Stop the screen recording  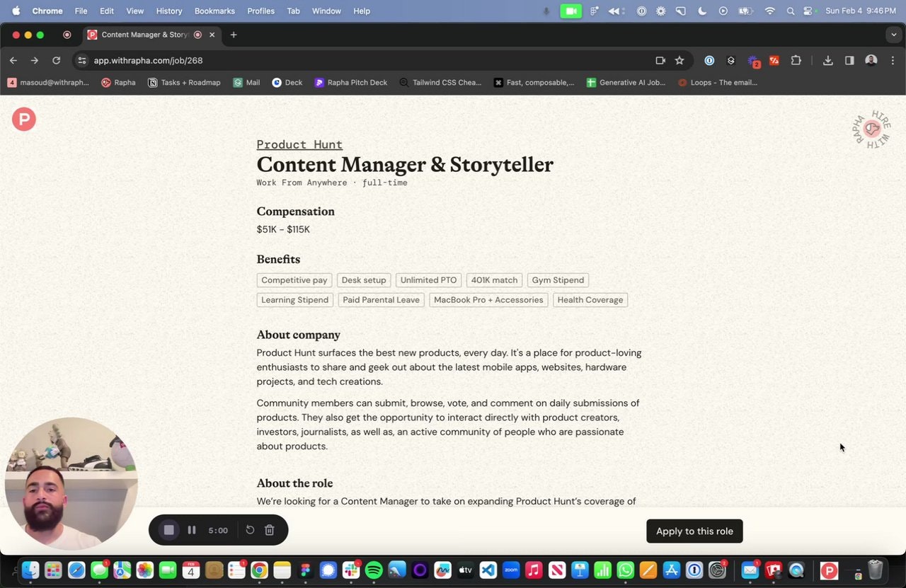pyautogui.click(x=168, y=530)
